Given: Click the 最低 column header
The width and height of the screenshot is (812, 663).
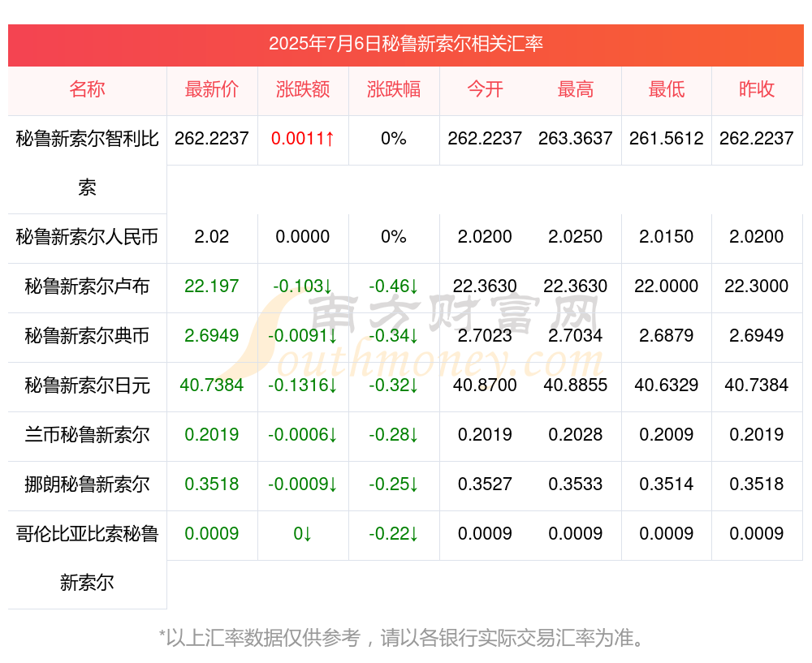Looking at the screenshot, I should (667, 89).
